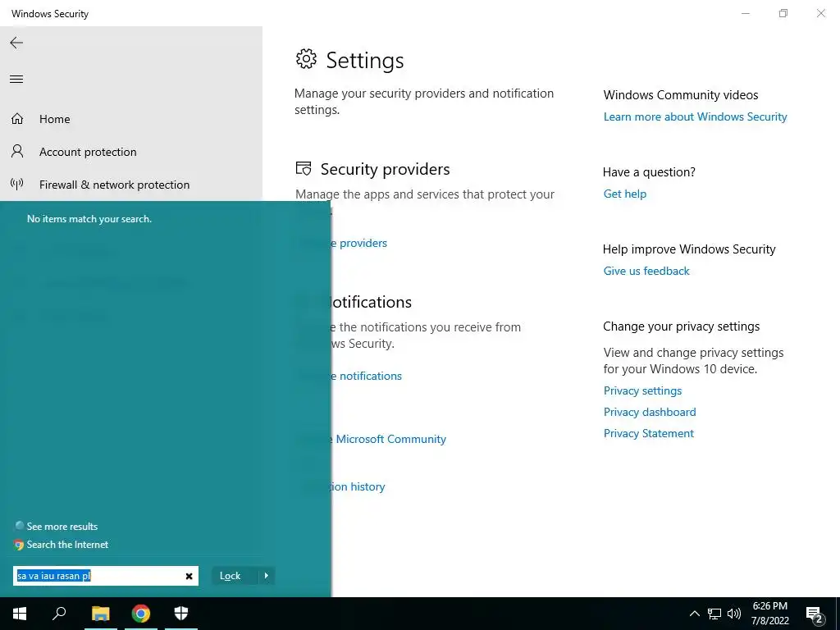Open Privacy dashboard link
The image size is (840, 630).
650,412
